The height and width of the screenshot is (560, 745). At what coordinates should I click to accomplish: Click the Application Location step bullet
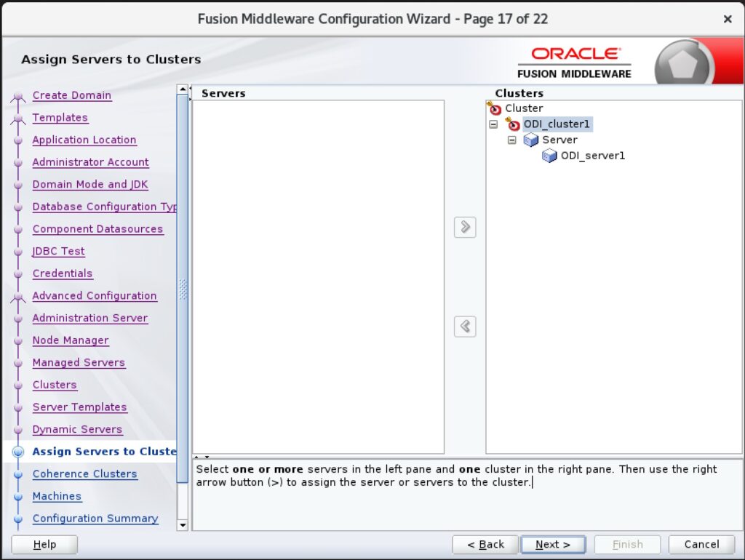click(x=18, y=140)
